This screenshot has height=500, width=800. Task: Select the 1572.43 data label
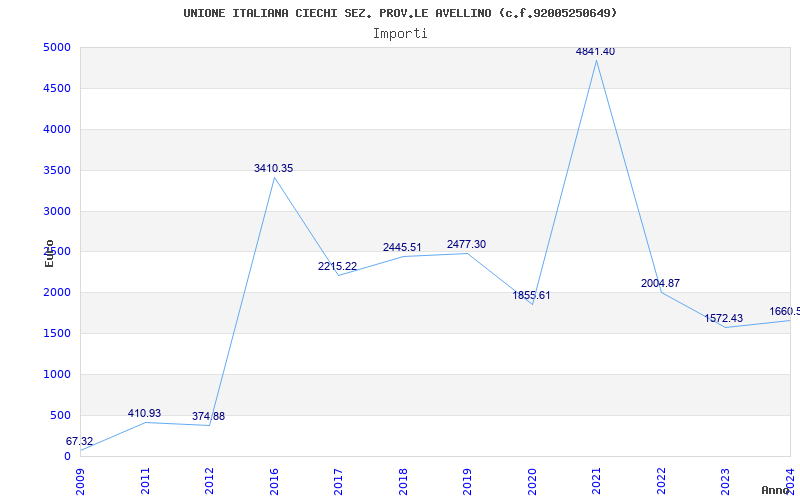723,318
